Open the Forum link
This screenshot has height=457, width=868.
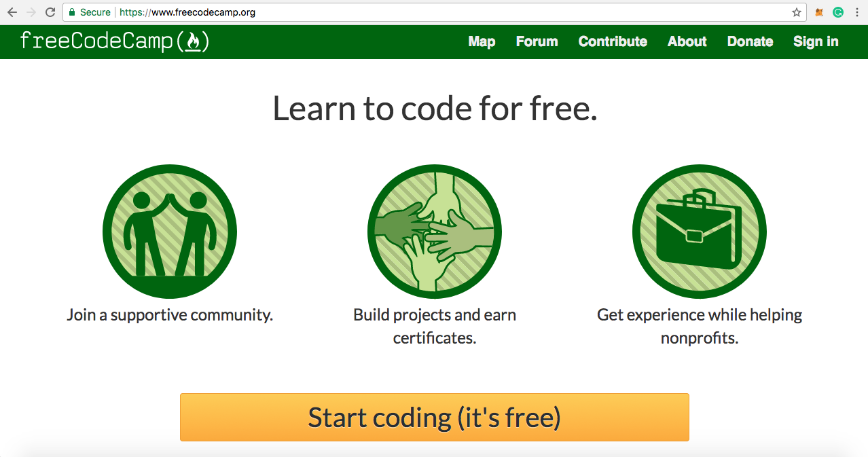pos(537,41)
